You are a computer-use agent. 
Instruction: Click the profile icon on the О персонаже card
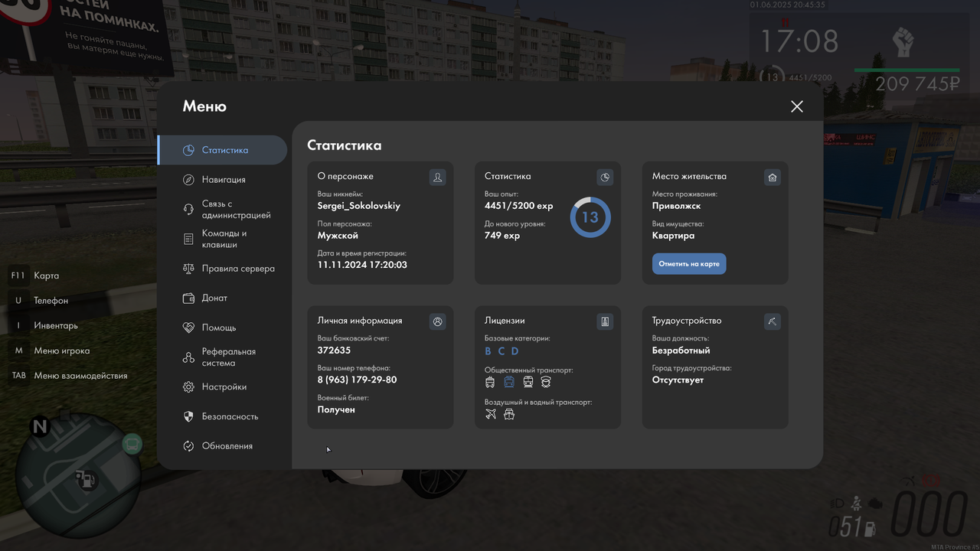[437, 177]
